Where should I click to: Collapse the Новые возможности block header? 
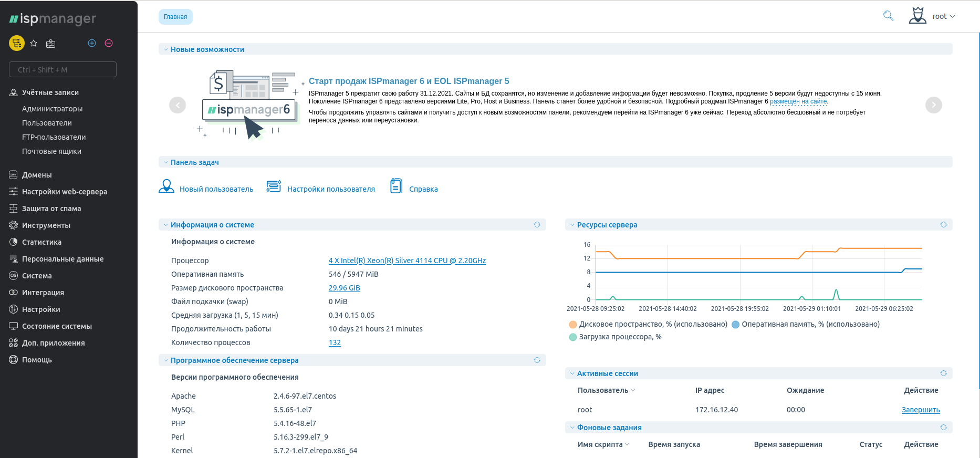[x=556, y=49]
